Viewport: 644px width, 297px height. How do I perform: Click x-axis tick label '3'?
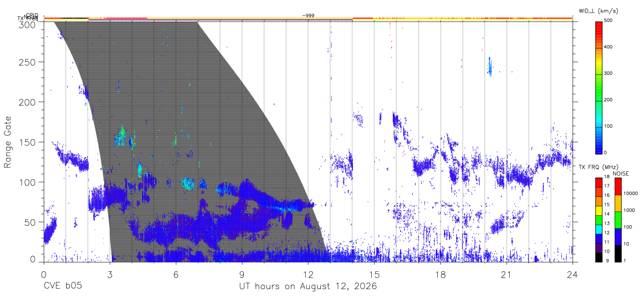coord(110,274)
